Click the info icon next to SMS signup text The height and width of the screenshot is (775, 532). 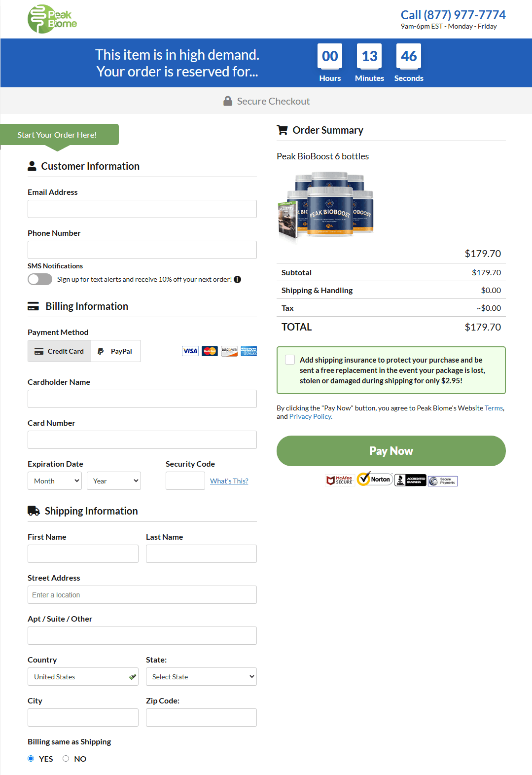click(237, 279)
